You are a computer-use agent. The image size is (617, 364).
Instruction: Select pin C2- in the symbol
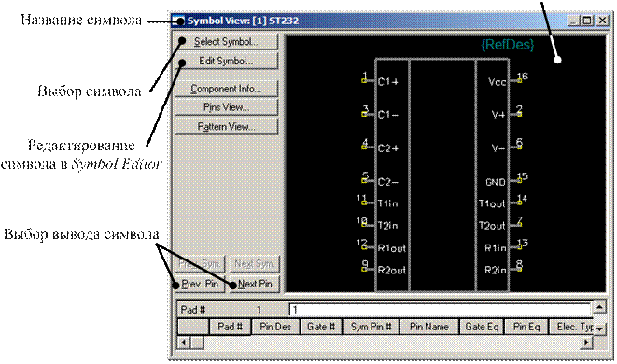click(388, 182)
